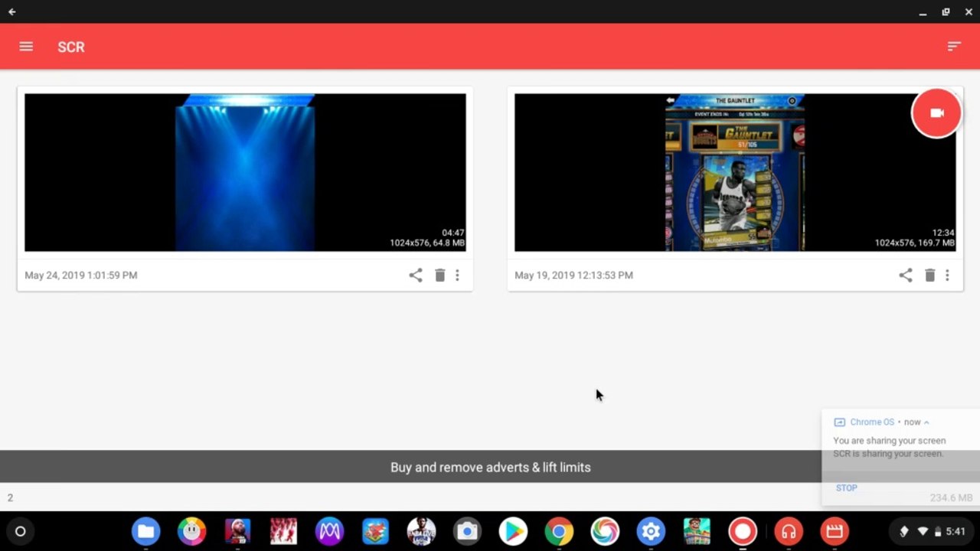Share the May 19, 2019 recording

(906, 275)
